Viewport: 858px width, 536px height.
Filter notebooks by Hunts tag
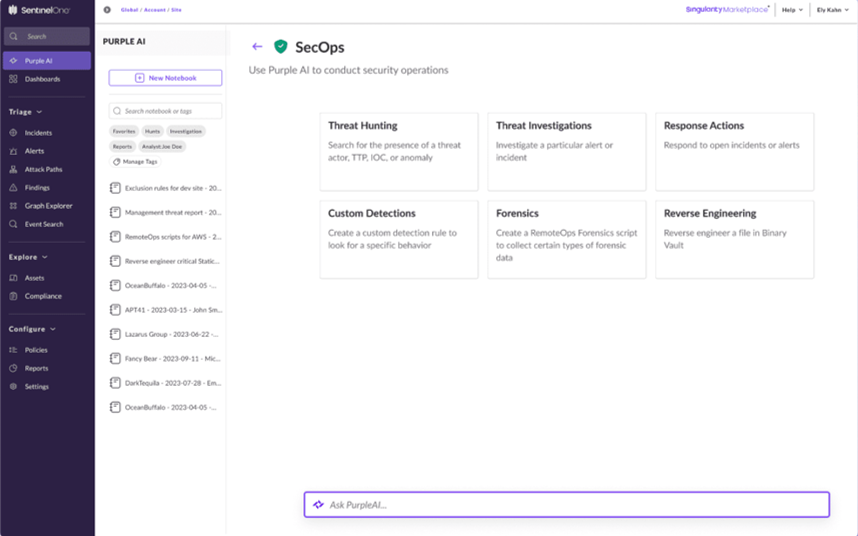coord(153,131)
